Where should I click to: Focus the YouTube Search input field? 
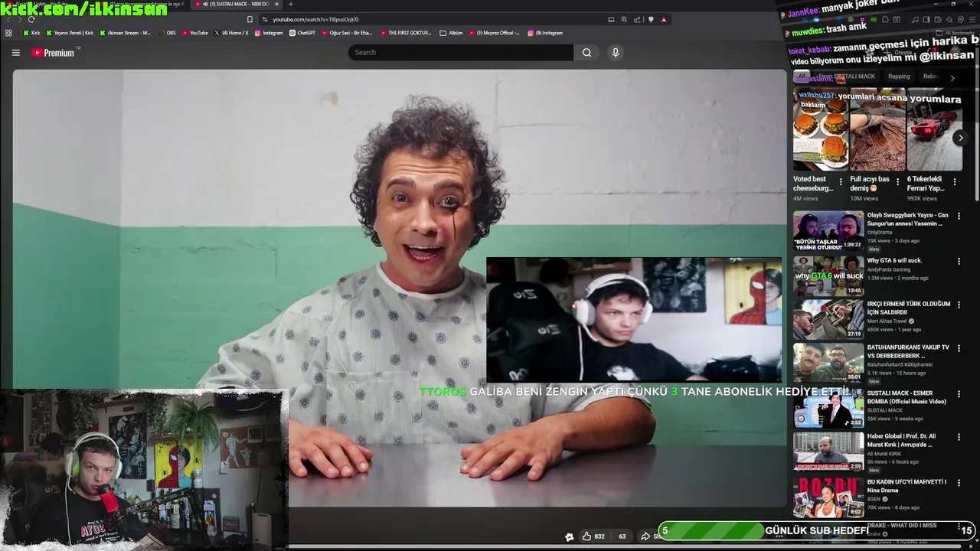[461, 53]
